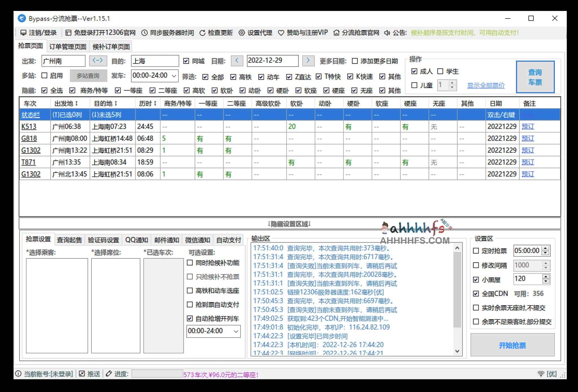This screenshot has width=578, height=392.
Task: Click the date field 2022-12-29
Action: click(x=273, y=61)
